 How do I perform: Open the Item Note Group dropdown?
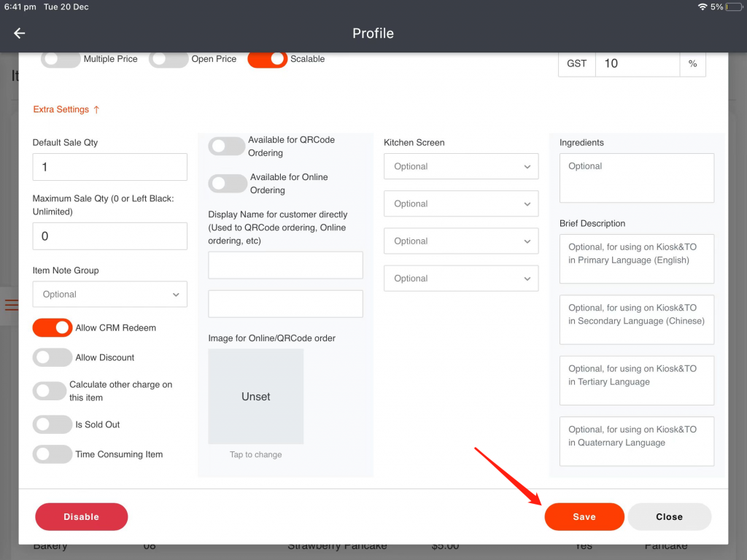(110, 295)
